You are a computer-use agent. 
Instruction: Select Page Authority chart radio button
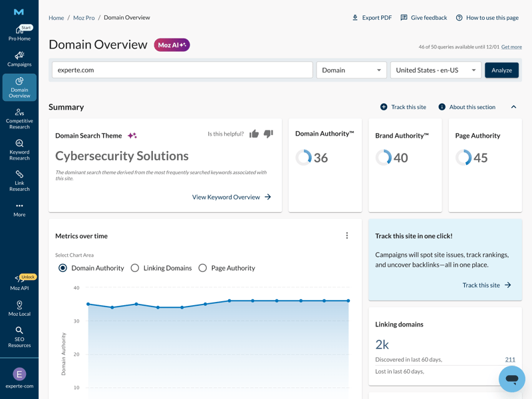tap(203, 268)
